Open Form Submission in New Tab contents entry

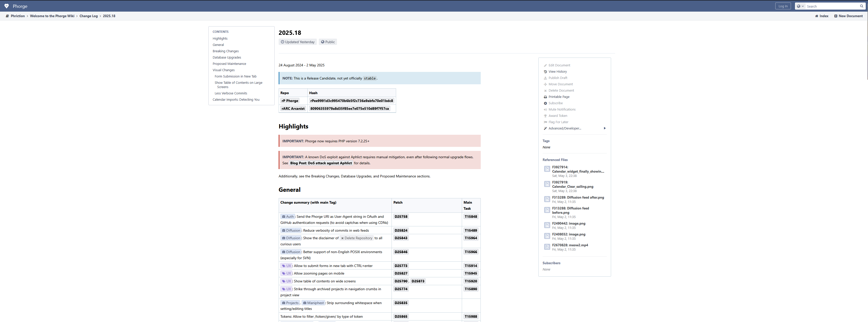pyautogui.click(x=235, y=76)
